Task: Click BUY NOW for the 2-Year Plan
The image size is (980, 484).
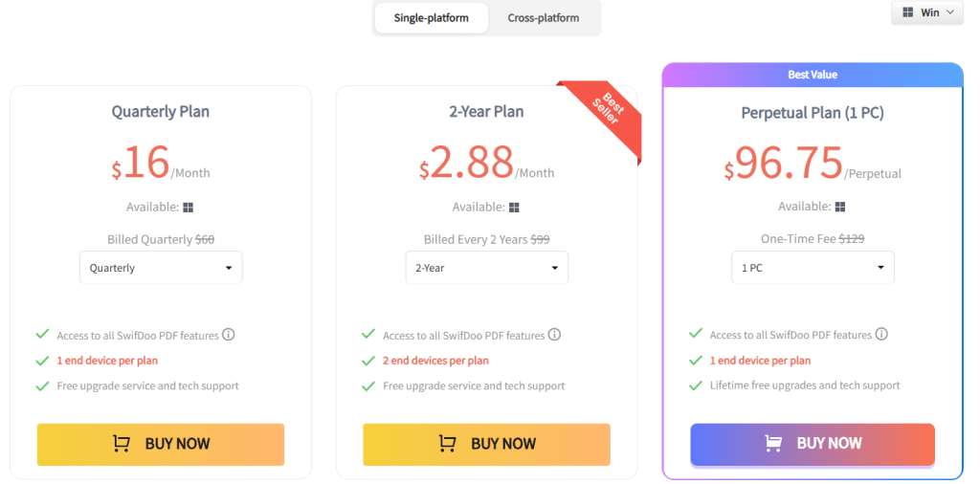Action: point(486,444)
